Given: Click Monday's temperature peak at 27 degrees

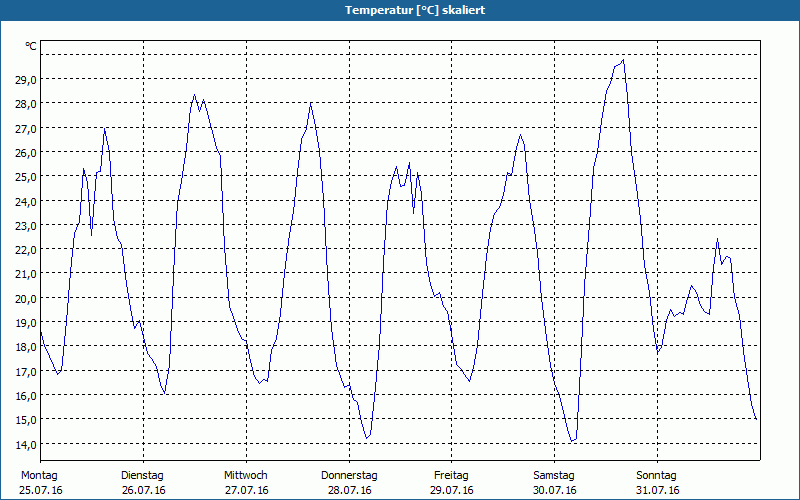Looking at the screenshot, I should (104, 128).
